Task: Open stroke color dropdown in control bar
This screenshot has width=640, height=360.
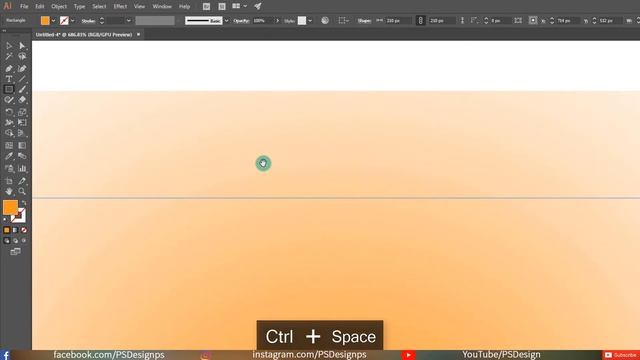Action: 72,21
